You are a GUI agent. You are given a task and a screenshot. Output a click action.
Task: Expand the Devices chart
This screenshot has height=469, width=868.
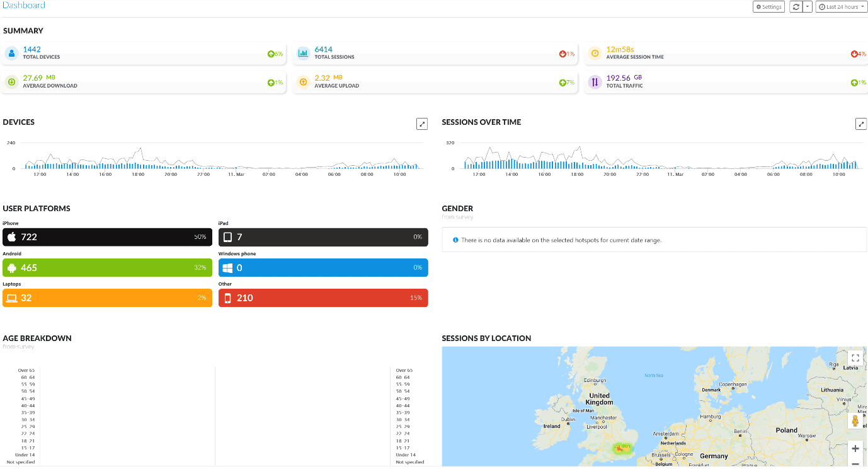pos(422,124)
